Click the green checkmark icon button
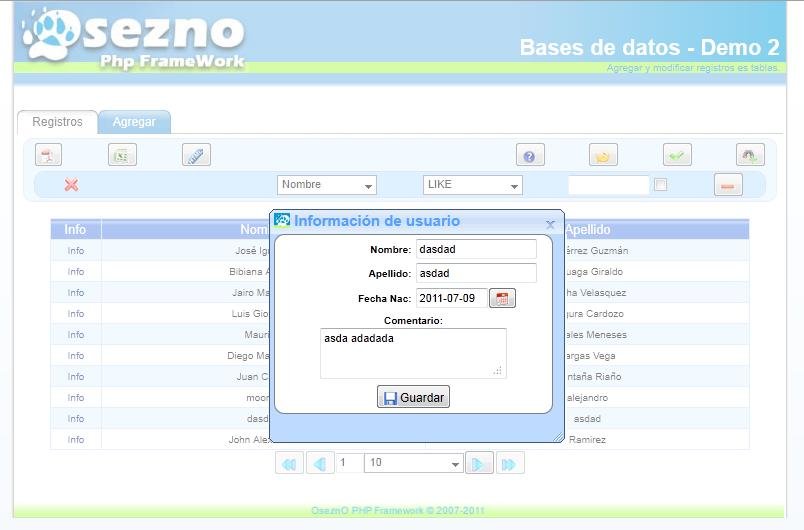This screenshot has height=530, width=804. click(x=677, y=155)
